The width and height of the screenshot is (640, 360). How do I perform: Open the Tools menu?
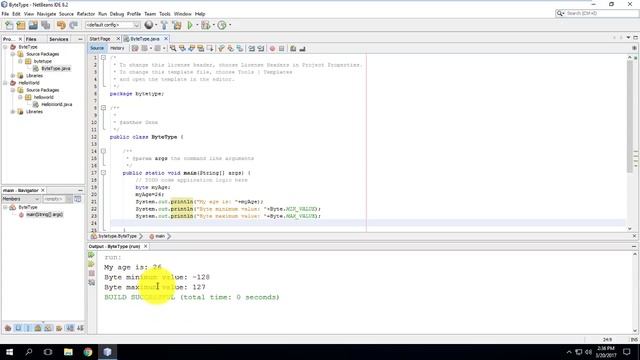[x=165, y=14]
